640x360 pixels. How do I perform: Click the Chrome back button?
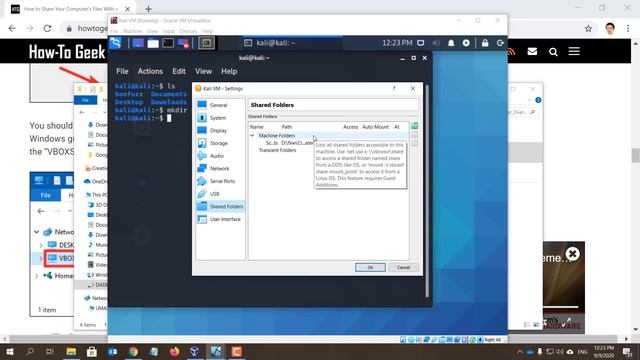[12, 28]
